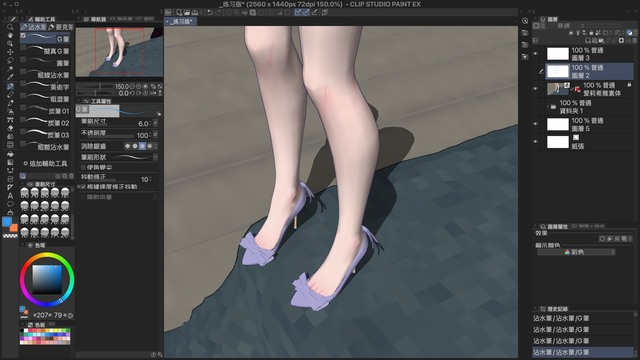The image size is (640, 360).
Task: Open the 顯示顏色 彩色 dropdown
Action: [x=576, y=253]
